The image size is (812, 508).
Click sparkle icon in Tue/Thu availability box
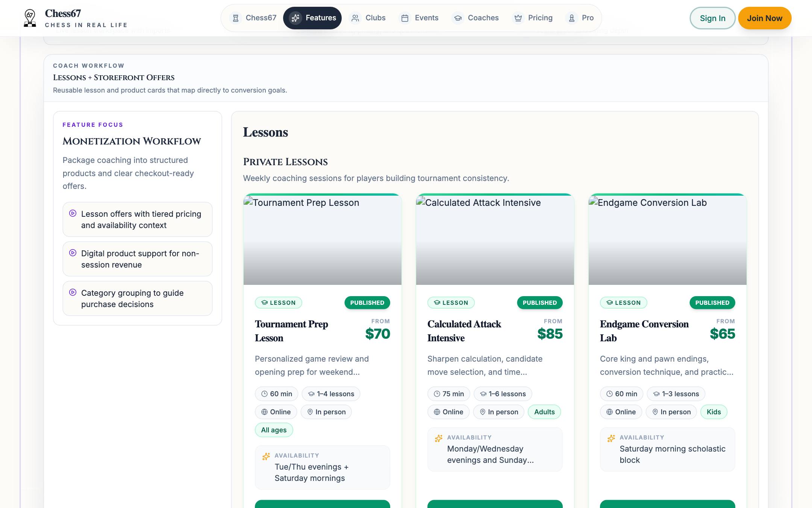click(266, 456)
